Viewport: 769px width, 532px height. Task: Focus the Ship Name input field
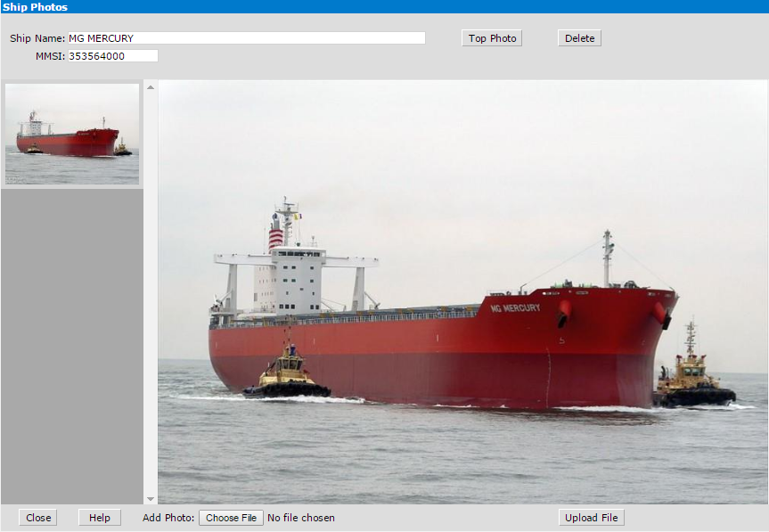click(x=247, y=38)
